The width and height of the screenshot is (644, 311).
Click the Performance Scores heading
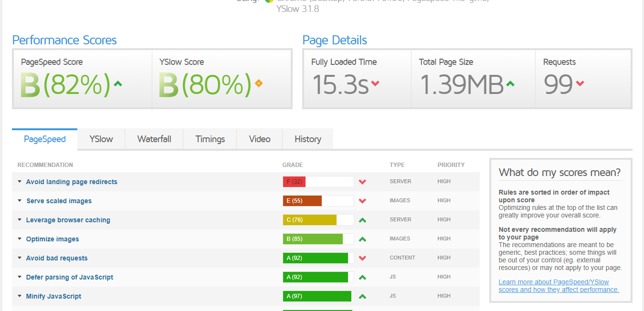pos(64,40)
